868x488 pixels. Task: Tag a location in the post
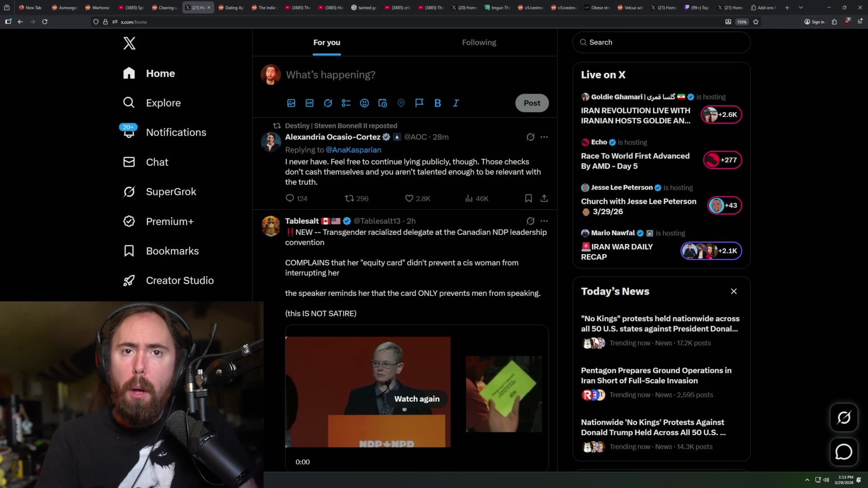tap(401, 103)
